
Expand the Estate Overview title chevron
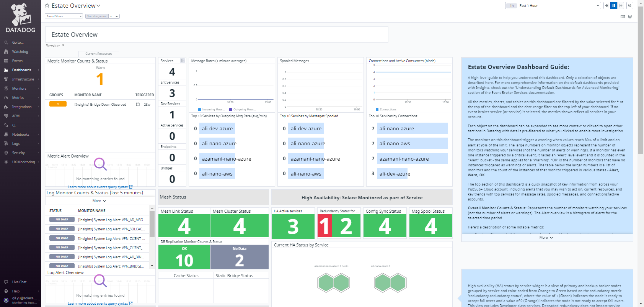tap(98, 6)
